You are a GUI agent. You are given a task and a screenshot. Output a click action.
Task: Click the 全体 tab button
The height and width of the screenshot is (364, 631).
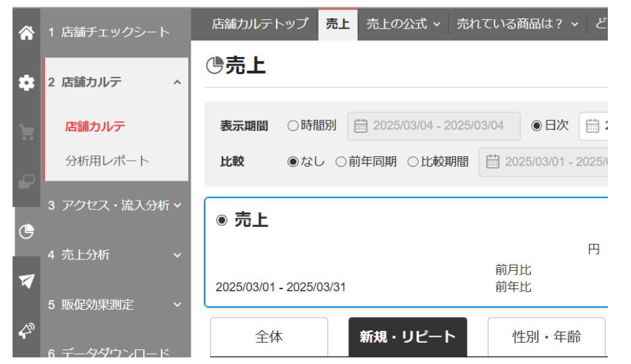(x=269, y=337)
